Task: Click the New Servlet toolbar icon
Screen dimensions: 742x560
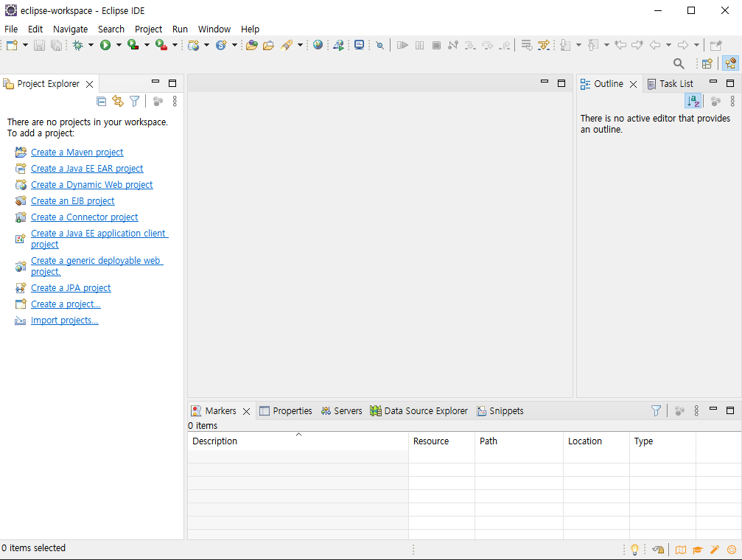Action: point(221,45)
